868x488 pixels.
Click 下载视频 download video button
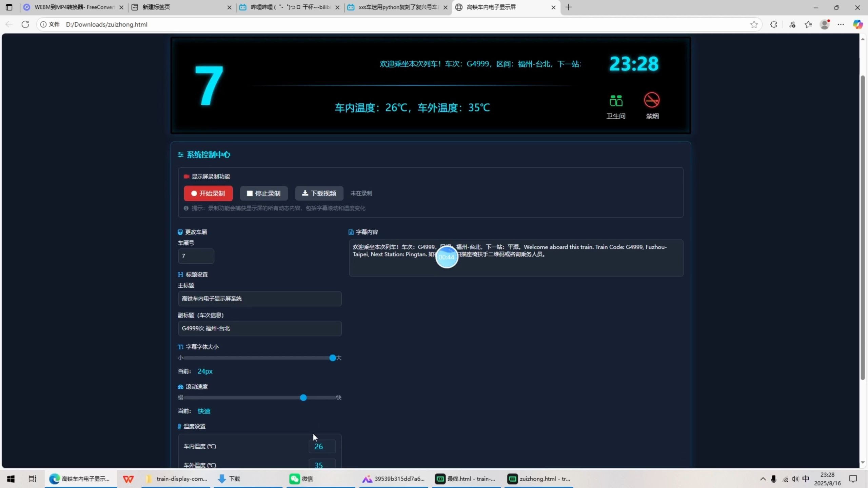[x=319, y=193]
